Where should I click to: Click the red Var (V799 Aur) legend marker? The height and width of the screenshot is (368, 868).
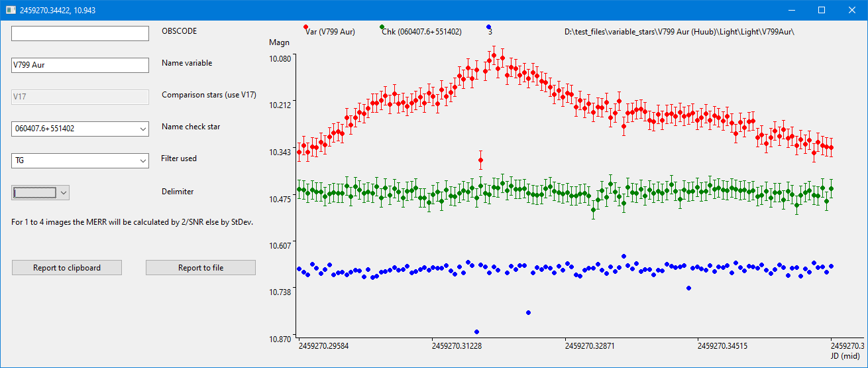tap(305, 27)
